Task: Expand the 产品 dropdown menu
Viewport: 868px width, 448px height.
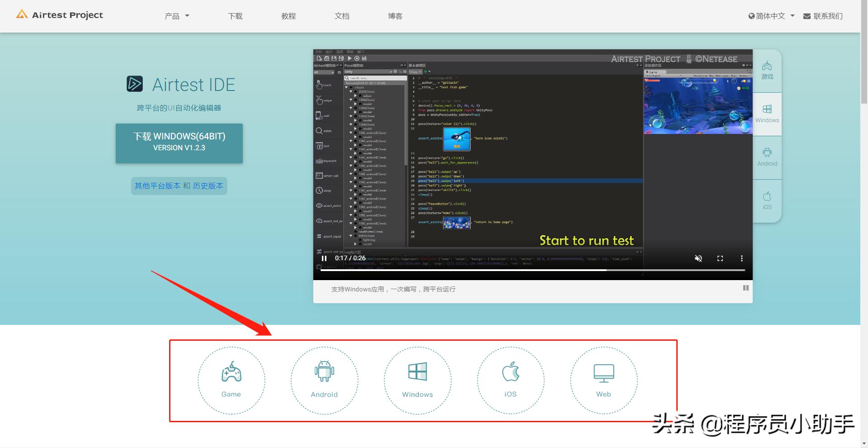Action: pos(177,16)
